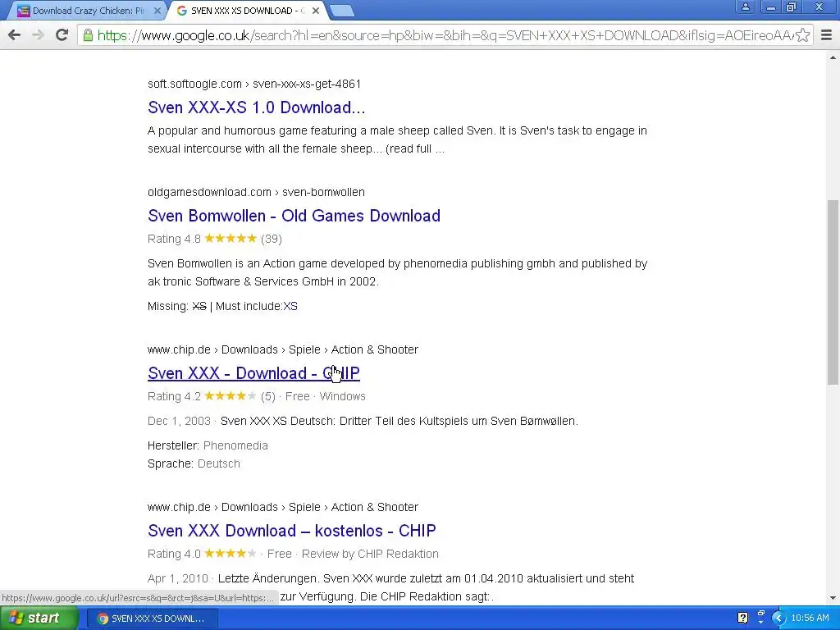Image resolution: width=840 pixels, height=630 pixels.
Task: Open Sven XXX Download – kostenlos - CHIP link
Action: tap(291, 531)
